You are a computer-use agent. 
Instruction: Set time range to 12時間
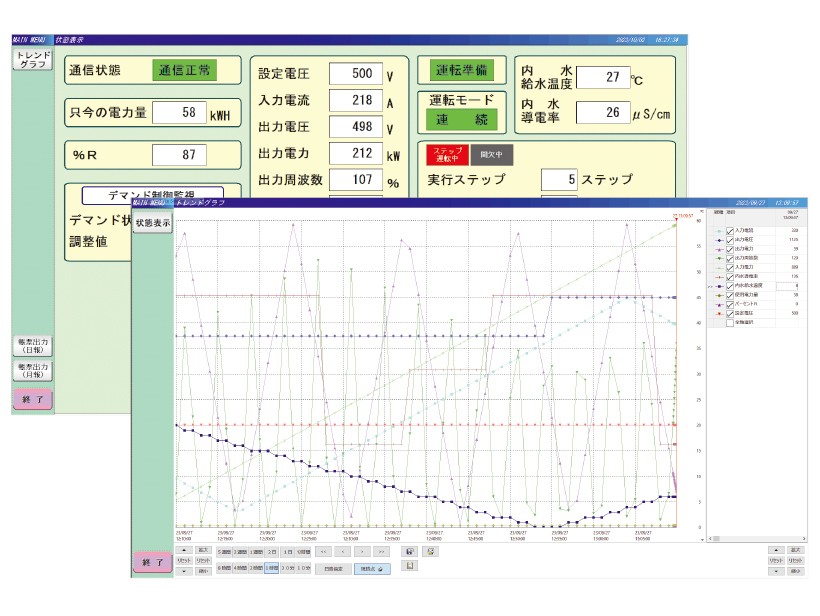303,552
